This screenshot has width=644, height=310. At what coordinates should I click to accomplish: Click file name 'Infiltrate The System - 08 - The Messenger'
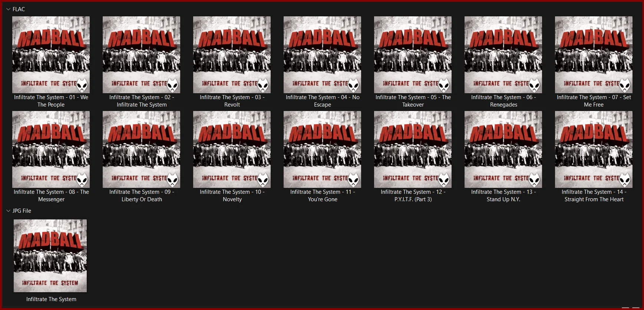(x=51, y=196)
